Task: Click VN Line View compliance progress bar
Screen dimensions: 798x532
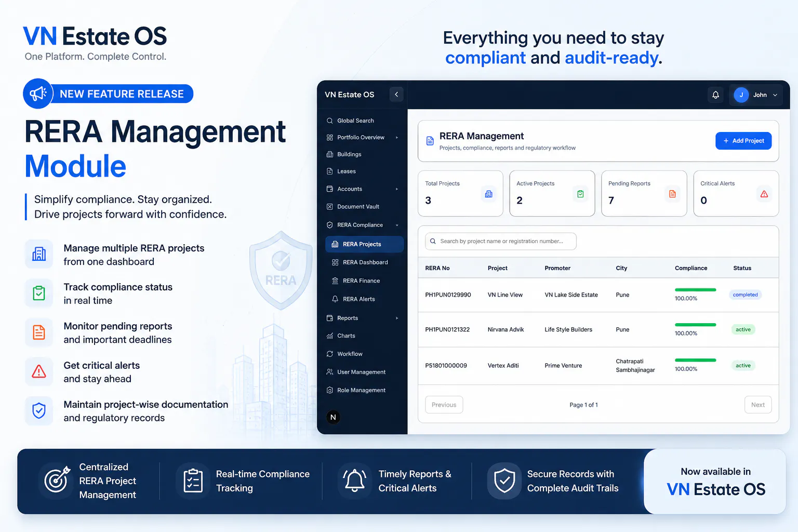Action: point(695,290)
